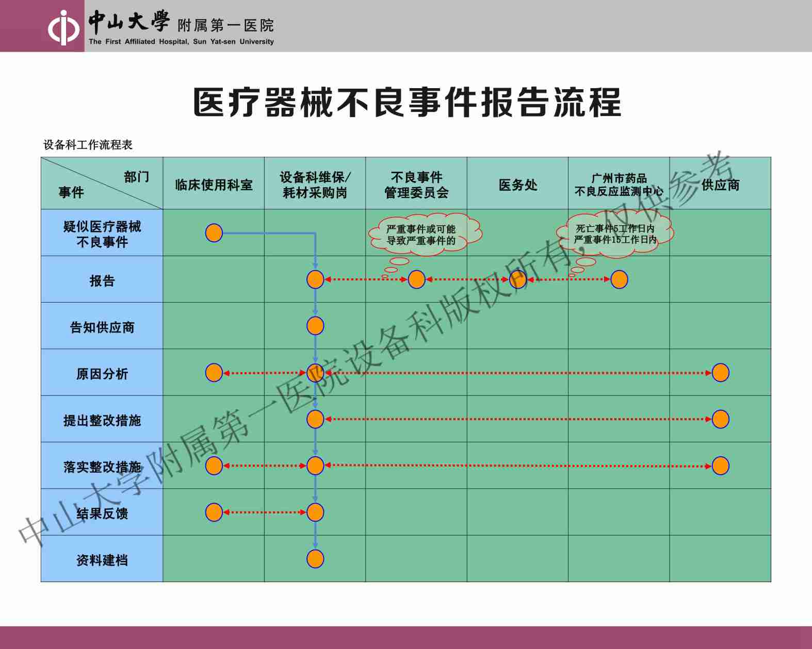Click the English name The First Affiliated Hospital
The height and width of the screenshot is (649, 812).
[x=181, y=42]
